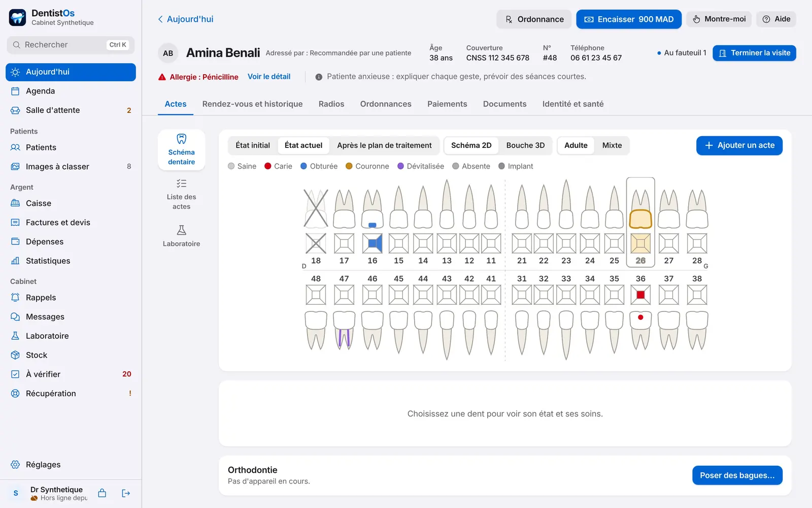The width and height of the screenshot is (812, 508).
Task: Toggle the view to Bouche 3D
Action: click(525, 145)
